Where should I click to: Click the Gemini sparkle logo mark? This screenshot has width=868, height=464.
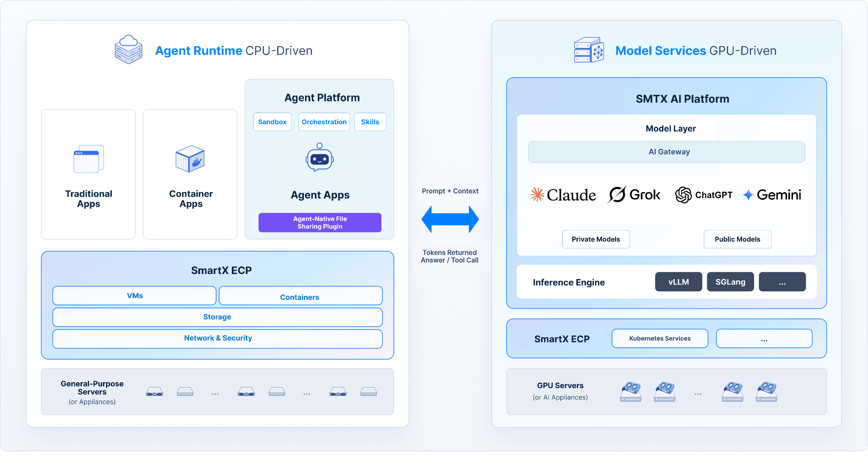point(748,195)
